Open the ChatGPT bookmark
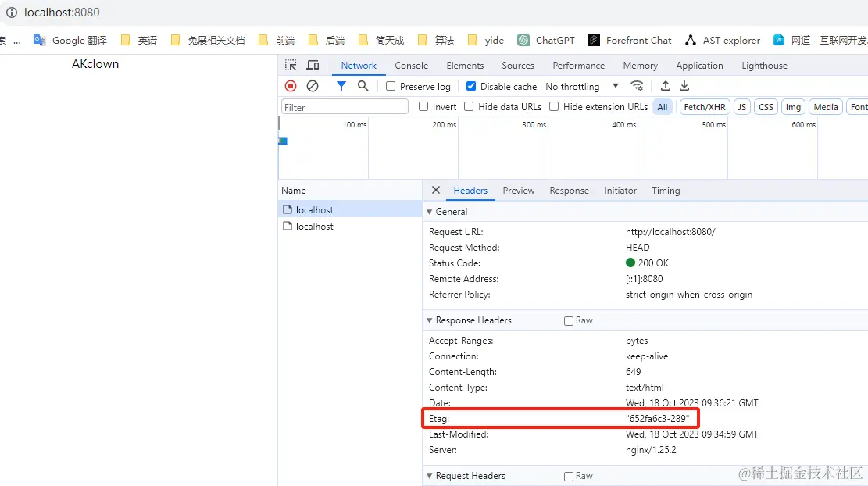The width and height of the screenshot is (868, 486). (546, 40)
